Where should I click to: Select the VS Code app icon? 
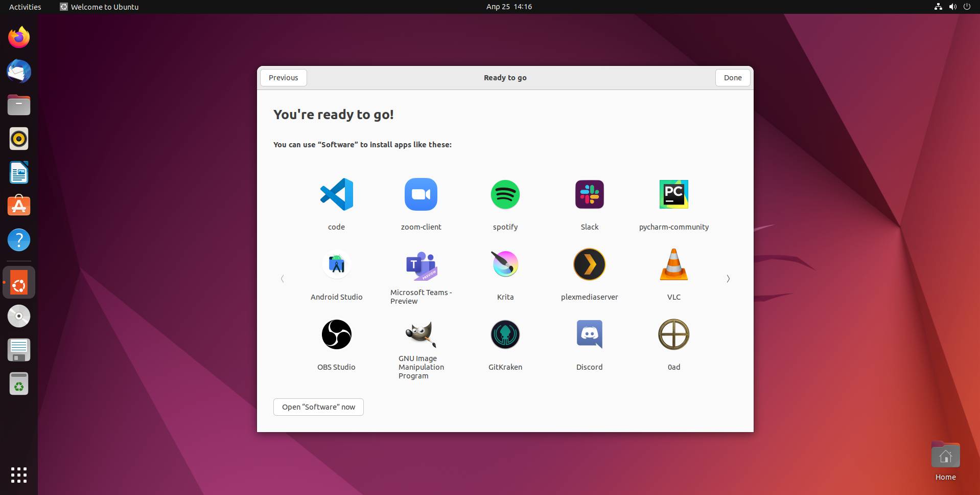[336, 194]
